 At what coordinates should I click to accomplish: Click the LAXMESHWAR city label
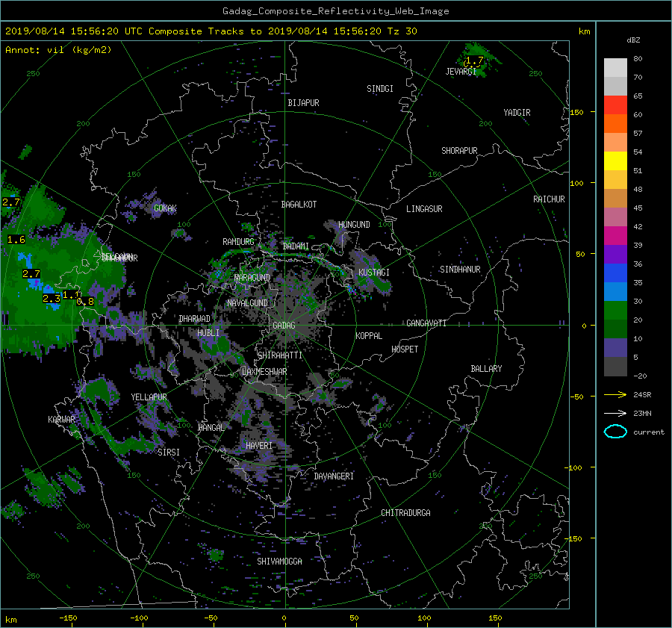[x=264, y=372]
